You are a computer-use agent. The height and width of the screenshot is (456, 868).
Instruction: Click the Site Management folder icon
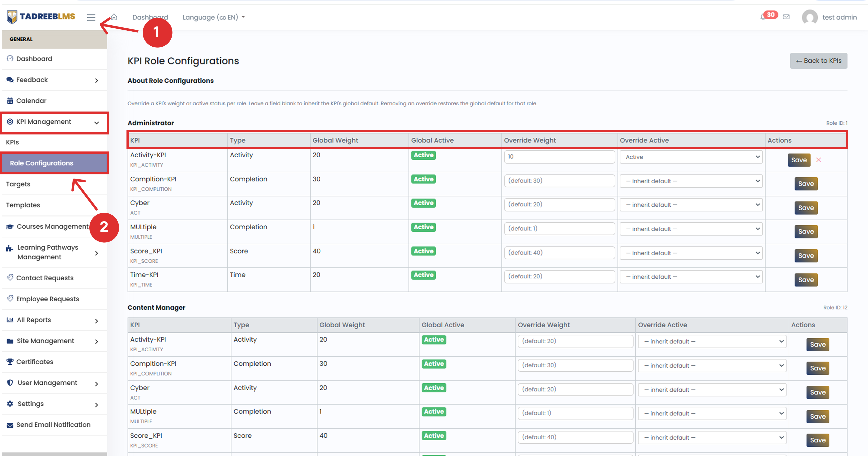click(10, 341)
